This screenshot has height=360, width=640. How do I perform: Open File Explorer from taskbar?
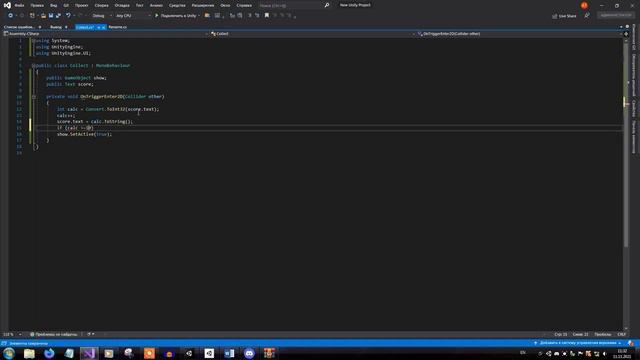[x=29, y=353]
